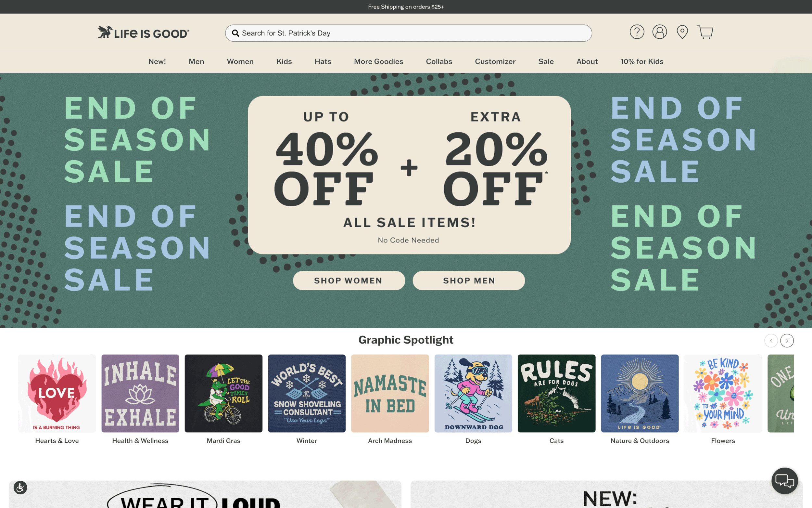Select the Dogs graphic thumbnail

[473, 393]
